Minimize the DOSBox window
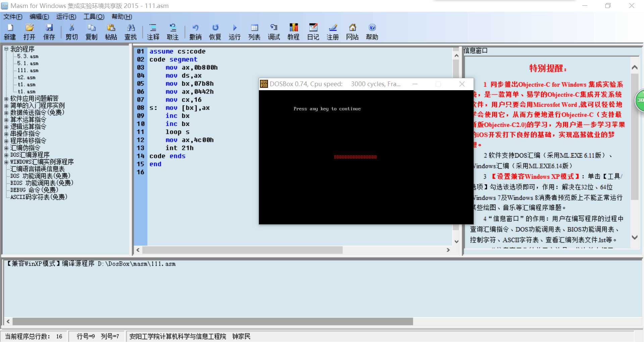The width and height of the screenshot is (644, 342). (x=415, y=84)
